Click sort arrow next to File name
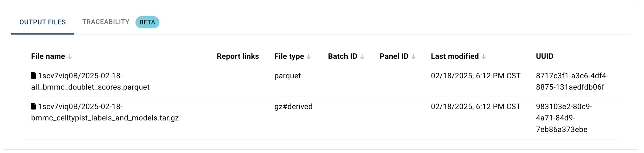This screenshot has width=644, height=153. [70, 57]
